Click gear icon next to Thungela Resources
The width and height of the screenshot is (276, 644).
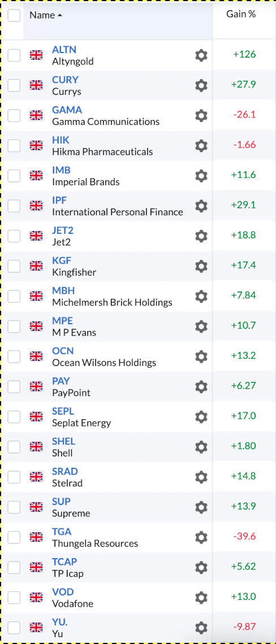[x=201, y=537]
